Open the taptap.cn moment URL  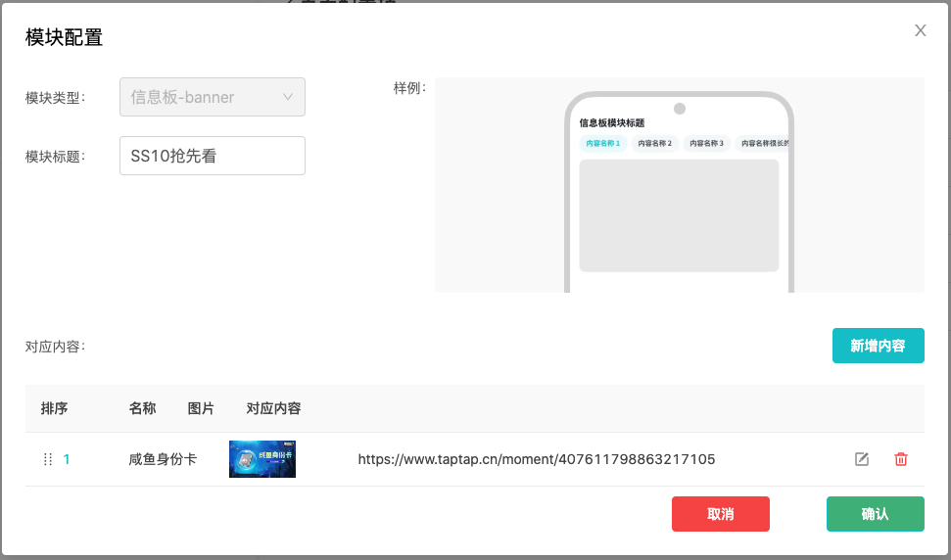tap(536, 459)
